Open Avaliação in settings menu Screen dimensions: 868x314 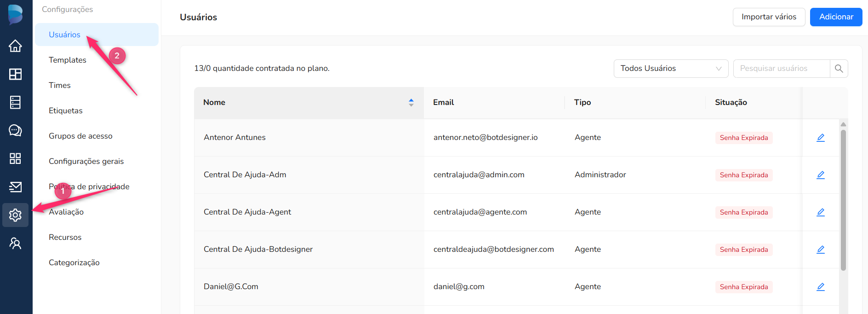click(66, 212)
